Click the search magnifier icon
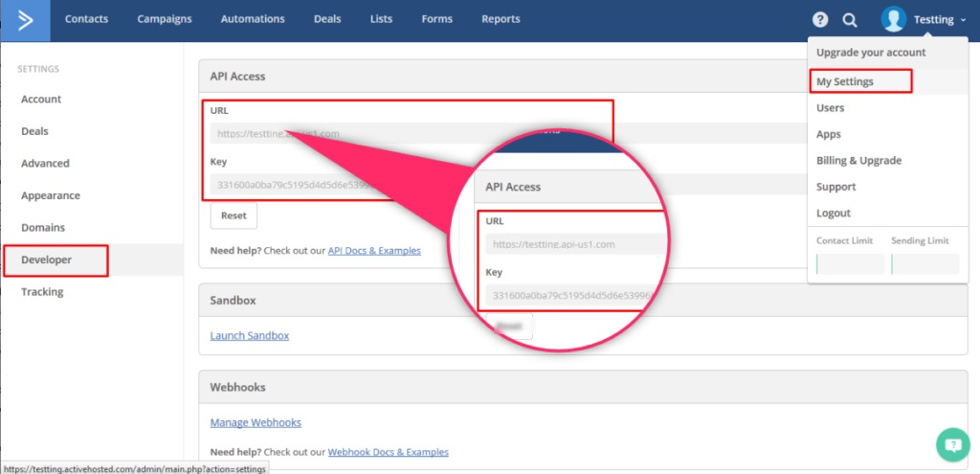Viewport: 980px width, 474px height. (850, 20)
